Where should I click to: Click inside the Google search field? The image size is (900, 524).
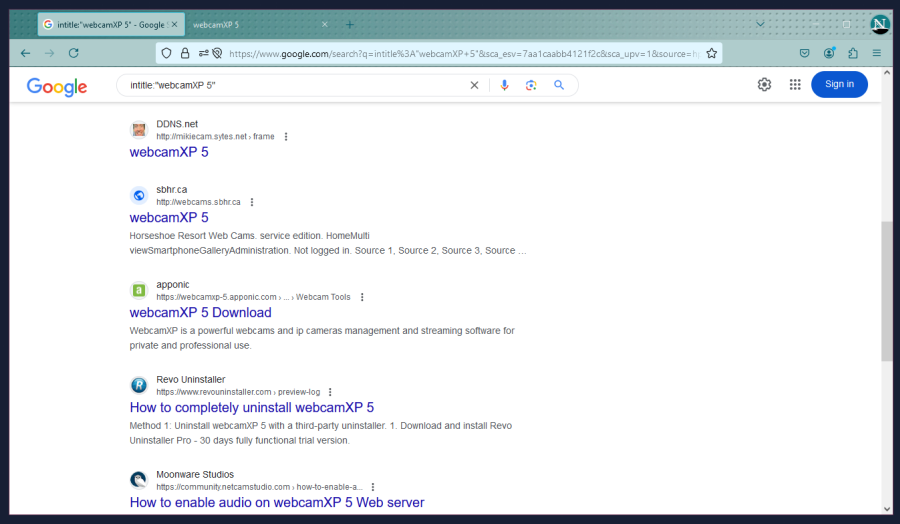coord(290,86)
